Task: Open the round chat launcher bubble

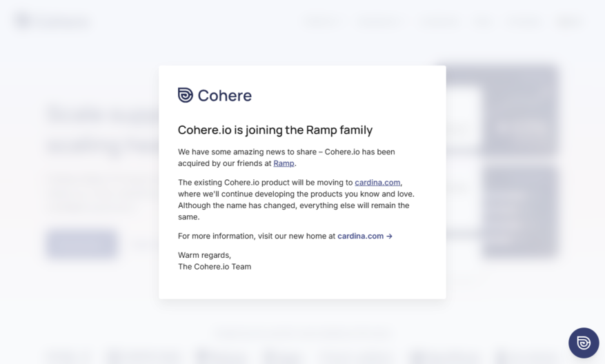Action: point(584,343)
